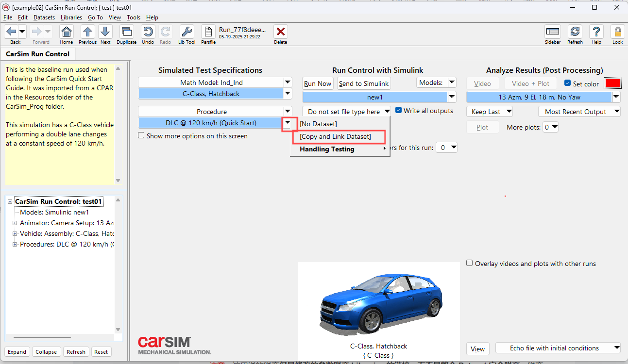Viewport: 628px width, 364px height.
Task: Open the camera setup 13 Azm dropdown arrow
Action: (x=616, y=97)
